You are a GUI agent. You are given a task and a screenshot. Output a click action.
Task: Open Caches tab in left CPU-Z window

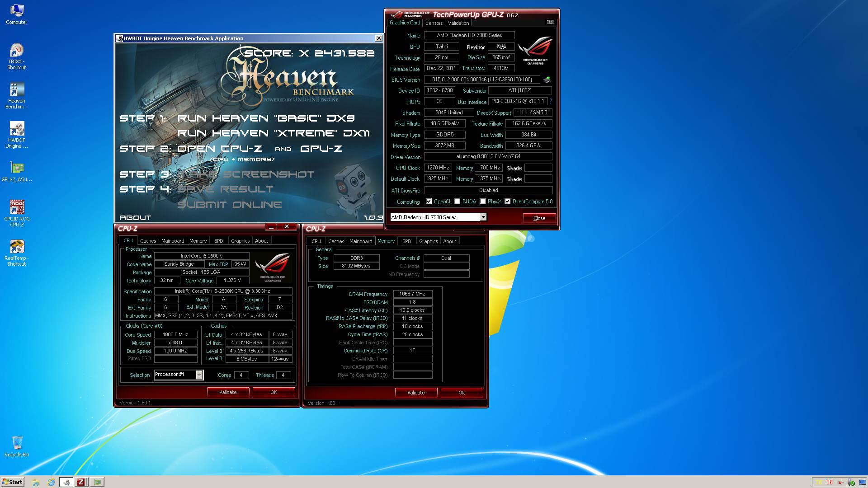click(x=148, y=241)
